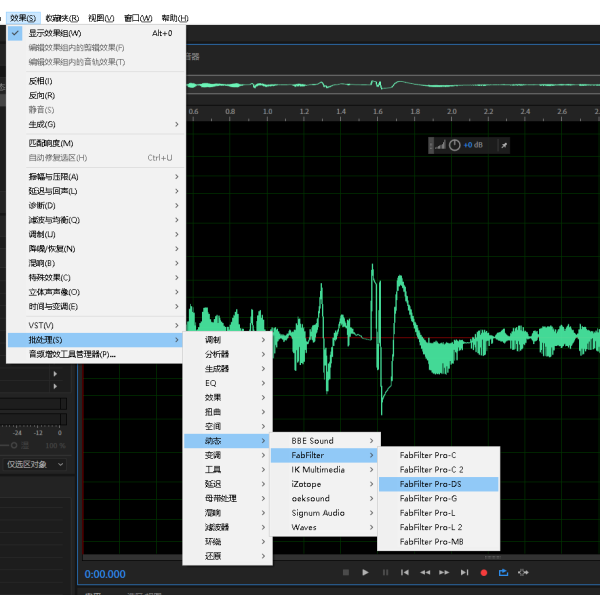
Task: Open 音频增效工具管理器 plugin manager
Action: coord(72,354)
